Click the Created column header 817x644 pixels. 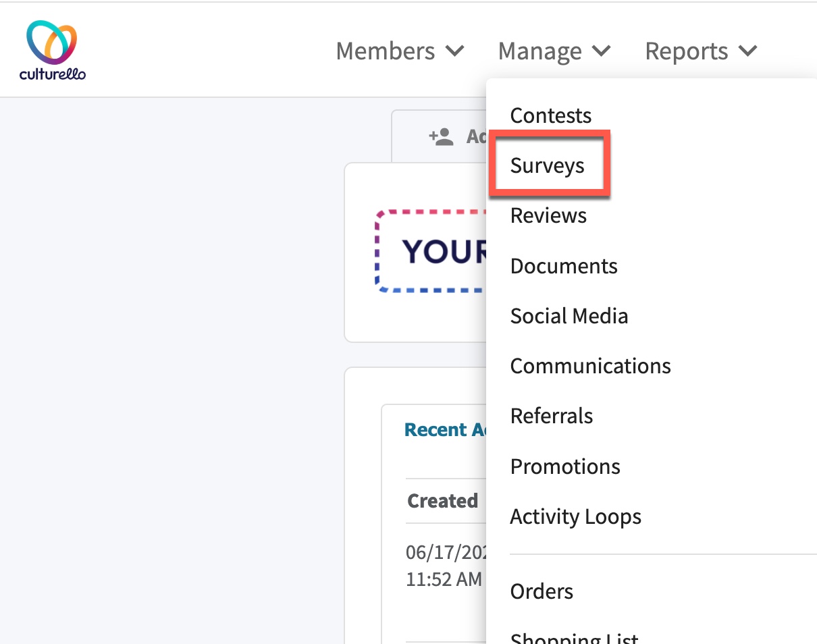coord(443,501)
